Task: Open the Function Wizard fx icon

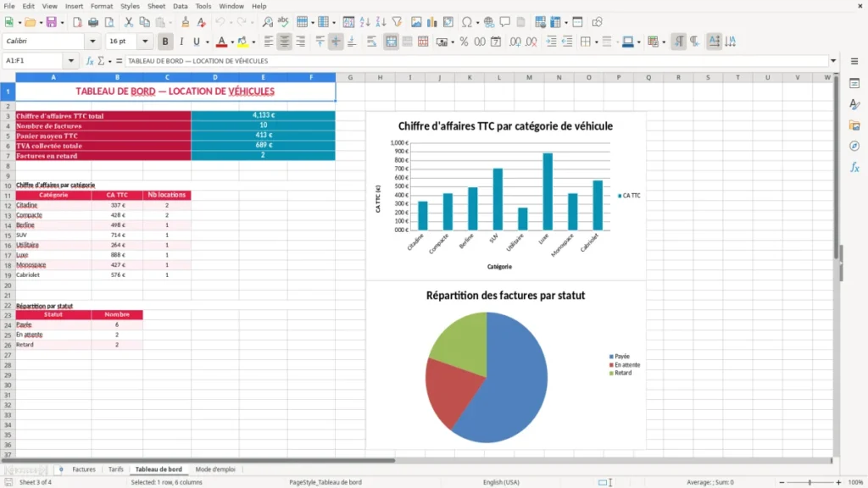Action: [x=90, y=61]
